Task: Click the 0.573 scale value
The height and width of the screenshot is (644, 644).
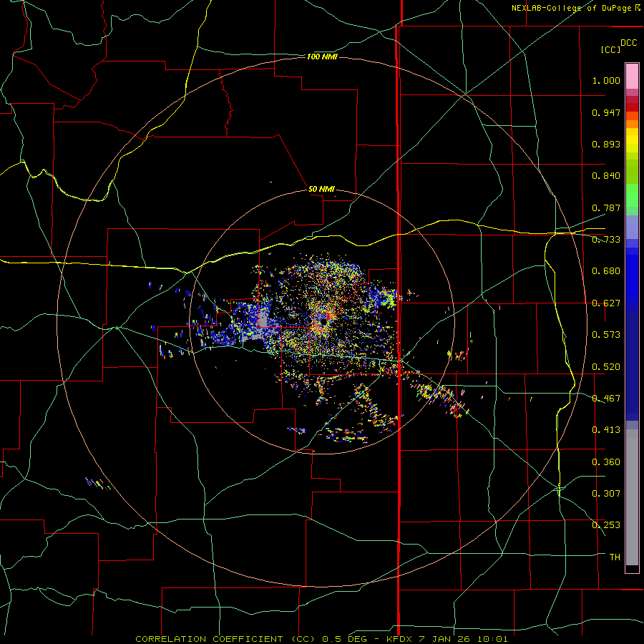Action: 606,335
